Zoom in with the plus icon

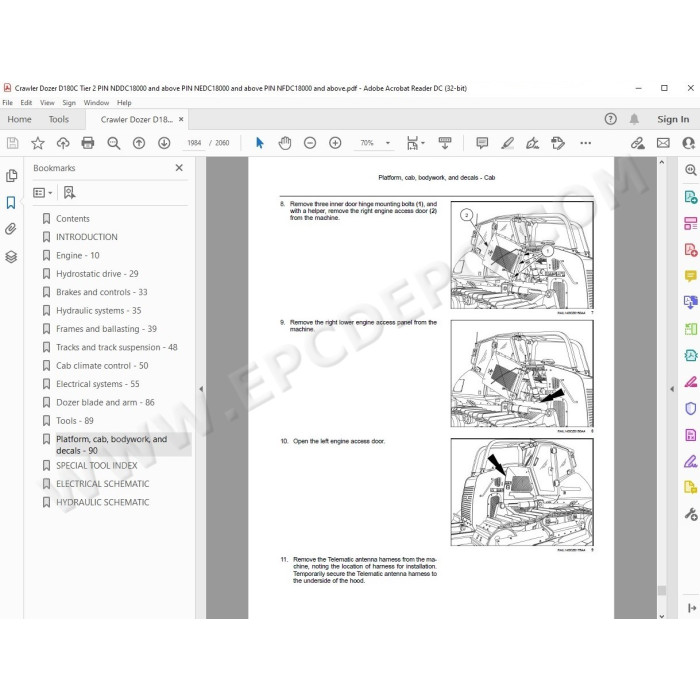pyautogui.click(x=335, y=143)
